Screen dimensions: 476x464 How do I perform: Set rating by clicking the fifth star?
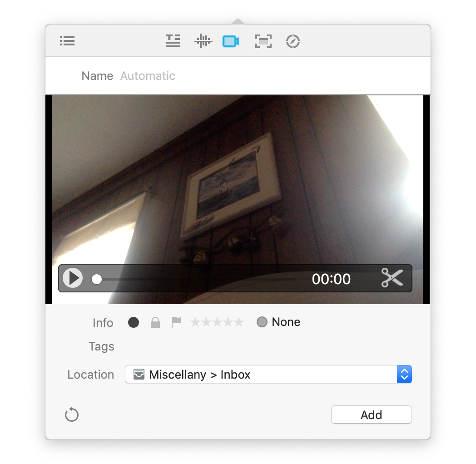tap(239, 322)
